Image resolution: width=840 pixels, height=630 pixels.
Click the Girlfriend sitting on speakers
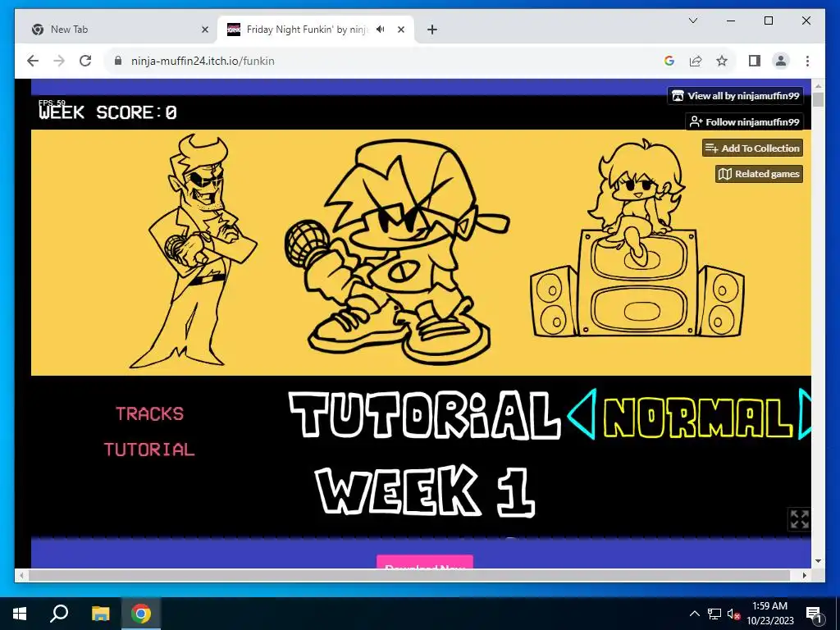[x=637, y=239]
